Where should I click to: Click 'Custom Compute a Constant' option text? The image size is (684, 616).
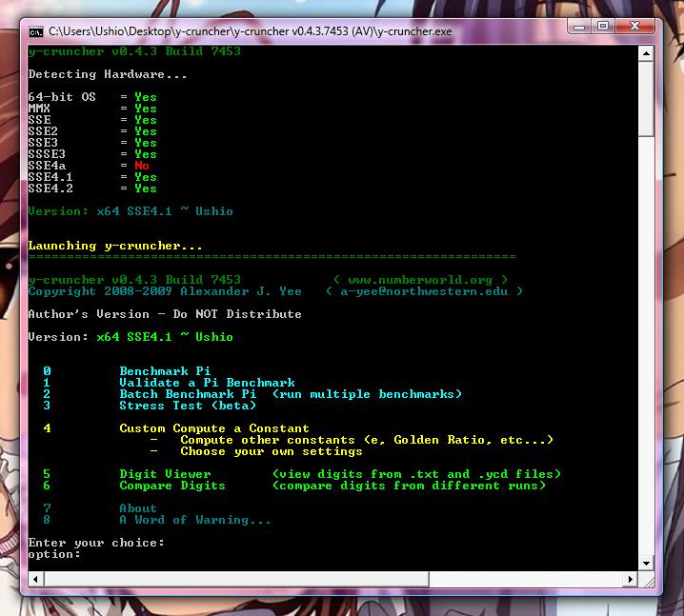coord(214,428)
